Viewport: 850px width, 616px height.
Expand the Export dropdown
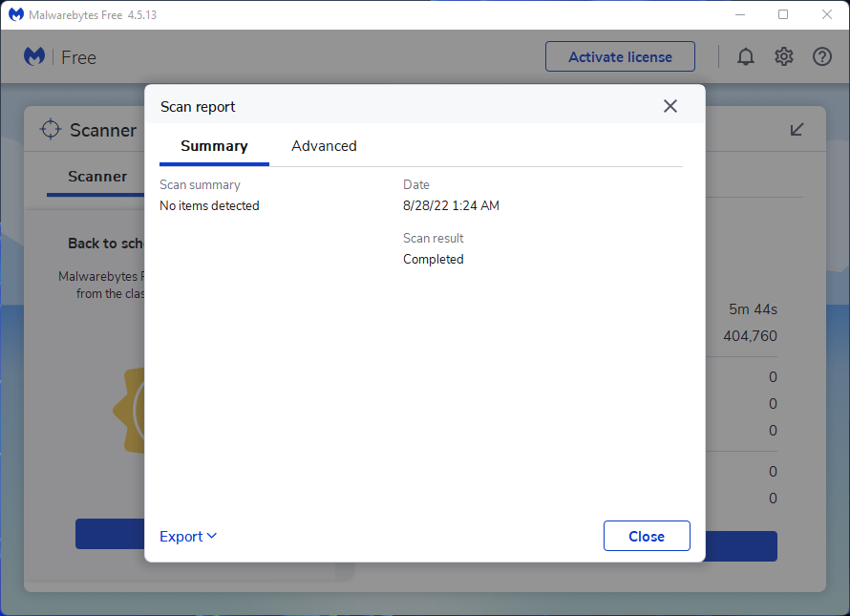pyautogui.click(x=188, y=537)
